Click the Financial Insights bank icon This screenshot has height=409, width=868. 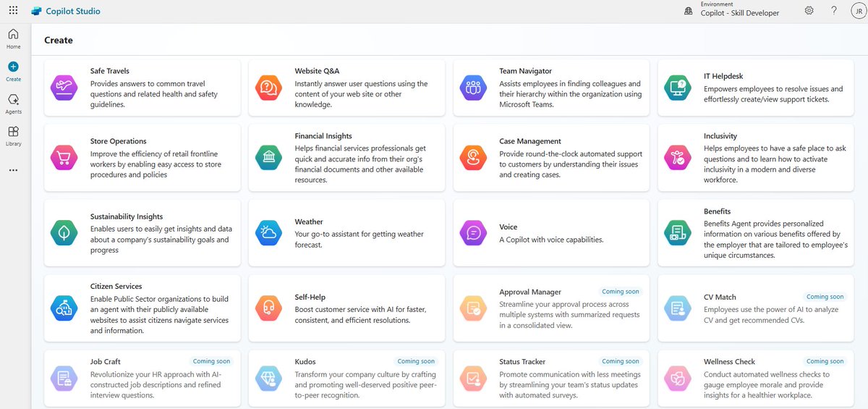pos(268,158)
